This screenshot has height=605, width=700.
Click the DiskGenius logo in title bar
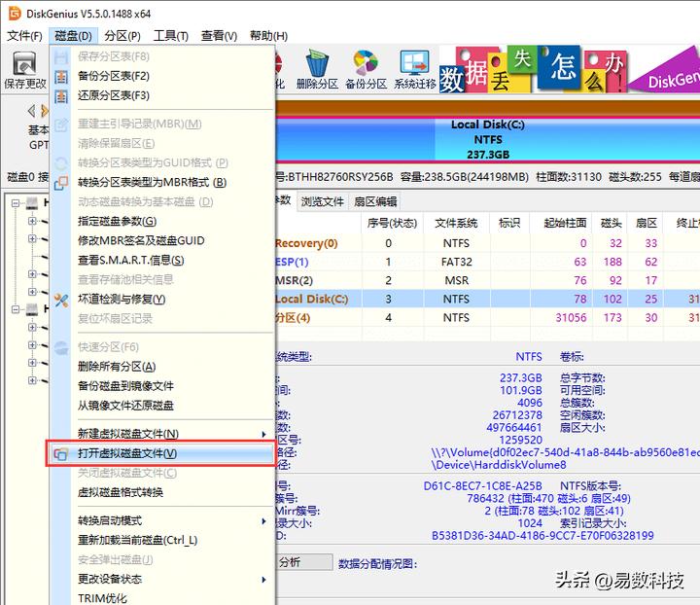click(x=15, y=14)
